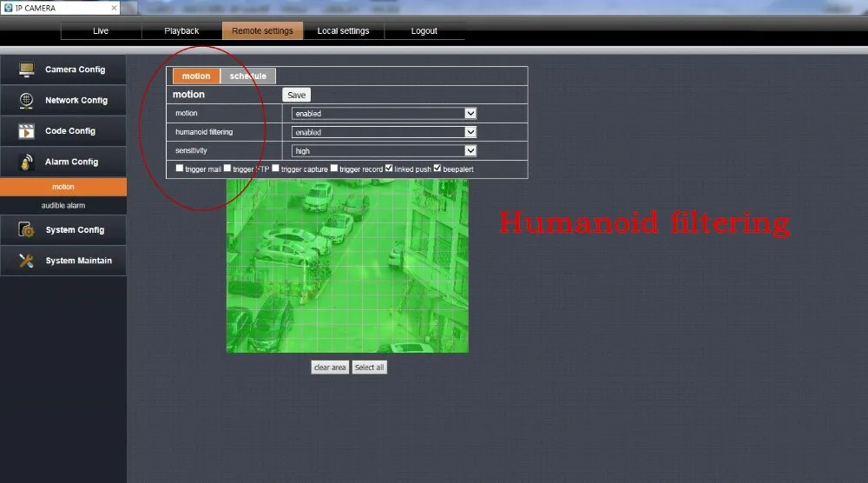
Task: Enable the trigger record checkbox
Action: 334,169
